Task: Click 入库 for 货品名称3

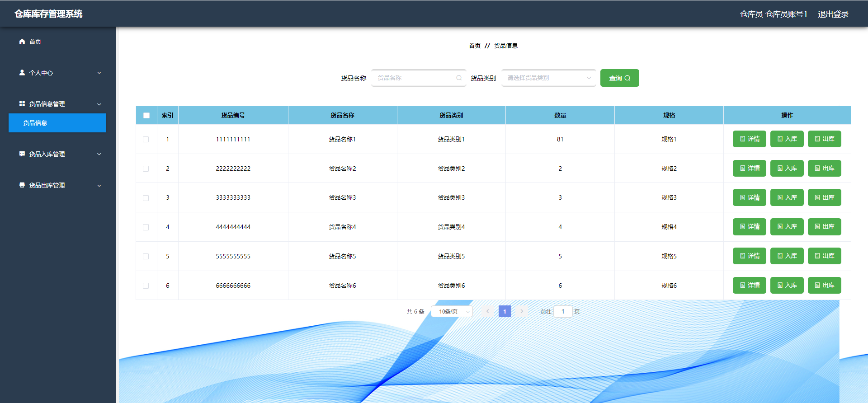Action: tap(787, 197)
